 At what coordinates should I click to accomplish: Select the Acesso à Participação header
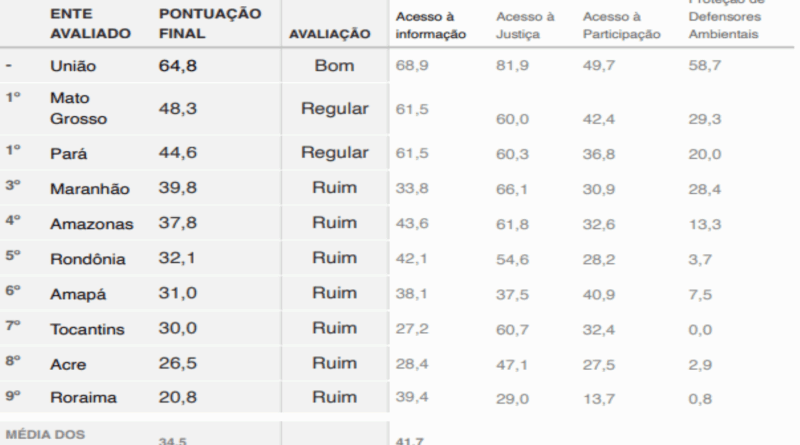[x=621, y=26]
